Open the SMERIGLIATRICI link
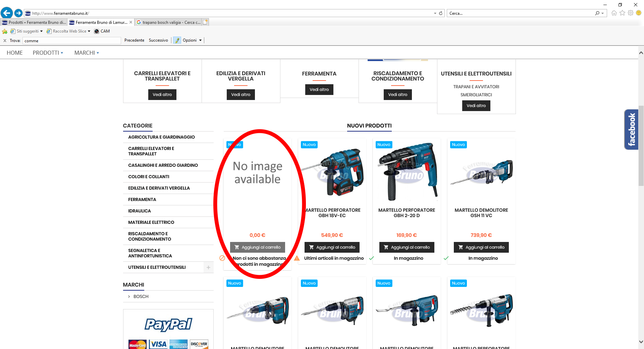Viewport: 644px width, 349px height. pos(476,95)
